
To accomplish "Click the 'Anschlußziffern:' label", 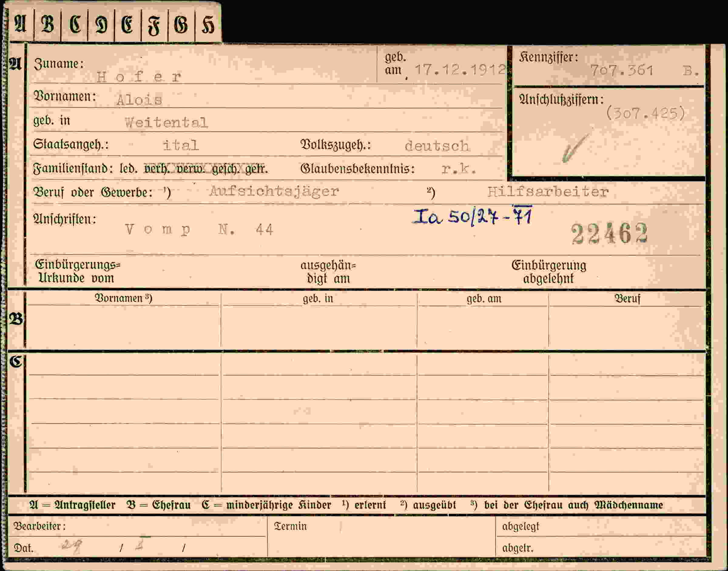I will [561, 99].
